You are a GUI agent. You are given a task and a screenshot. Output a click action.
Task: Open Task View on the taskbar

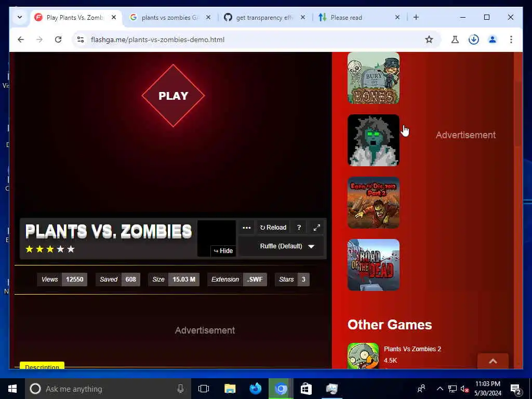click(x=204, y=389)
